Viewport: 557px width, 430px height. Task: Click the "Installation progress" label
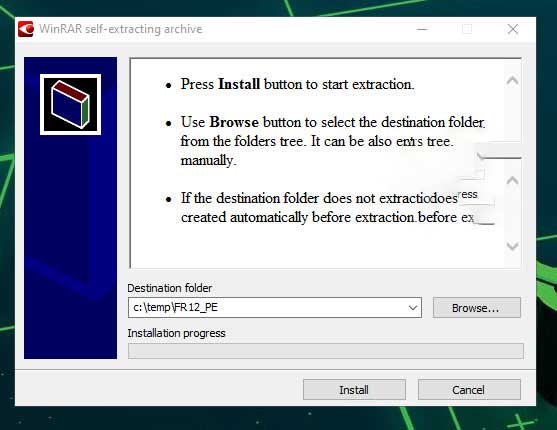176,333
